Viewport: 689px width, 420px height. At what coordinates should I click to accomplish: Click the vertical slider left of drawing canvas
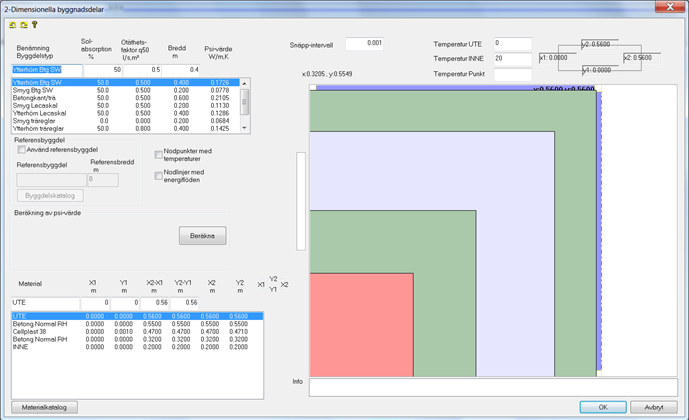pyautogui.click(x=301, y=201)
